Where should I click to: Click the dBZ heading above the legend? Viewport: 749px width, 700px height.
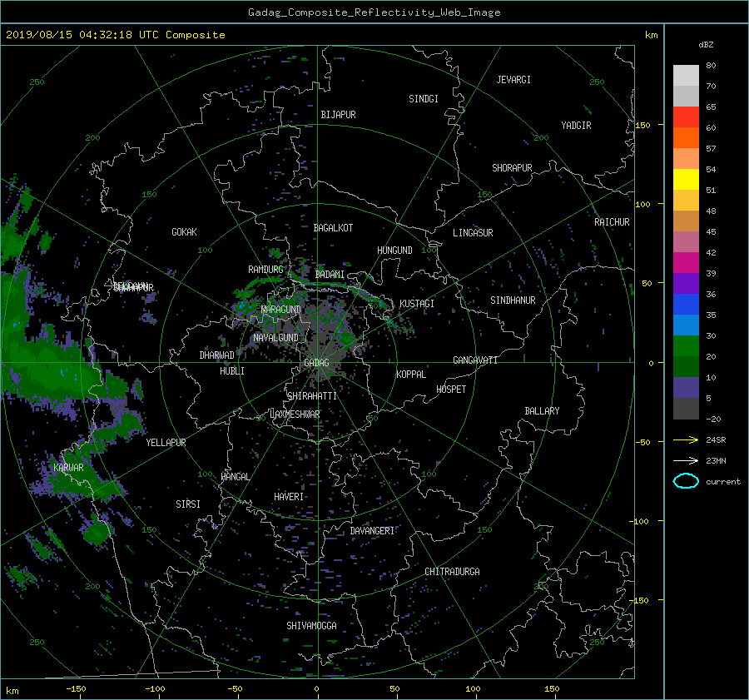[x=706, y=44]
